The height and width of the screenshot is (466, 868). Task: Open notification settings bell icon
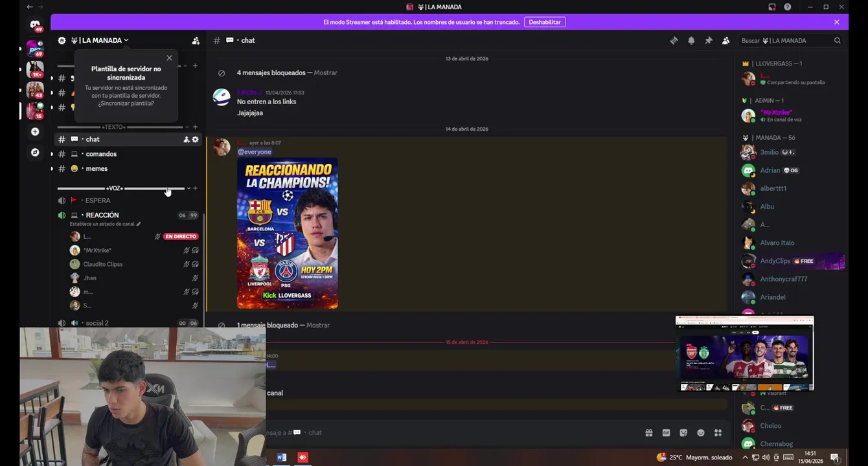point(691,40)
